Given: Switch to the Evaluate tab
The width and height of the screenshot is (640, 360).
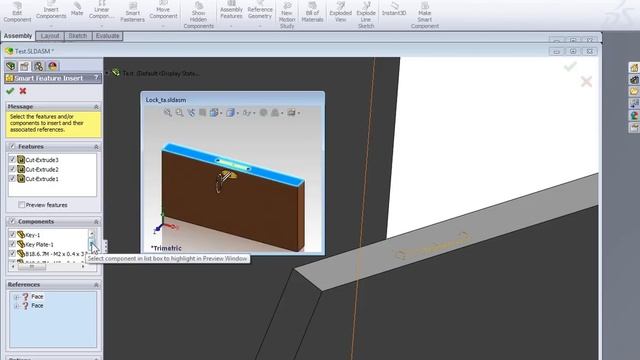Looking at the screenshot, I should (107, 36).
